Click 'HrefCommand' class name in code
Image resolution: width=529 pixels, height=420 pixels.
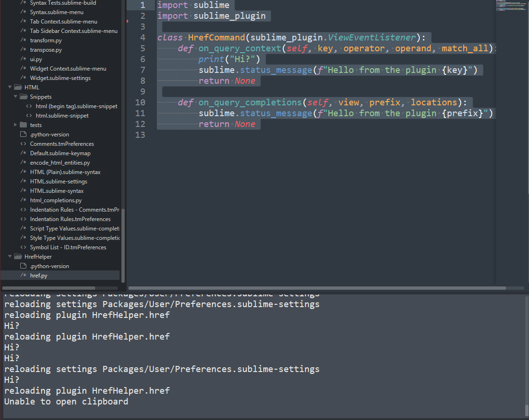(216, 38)
